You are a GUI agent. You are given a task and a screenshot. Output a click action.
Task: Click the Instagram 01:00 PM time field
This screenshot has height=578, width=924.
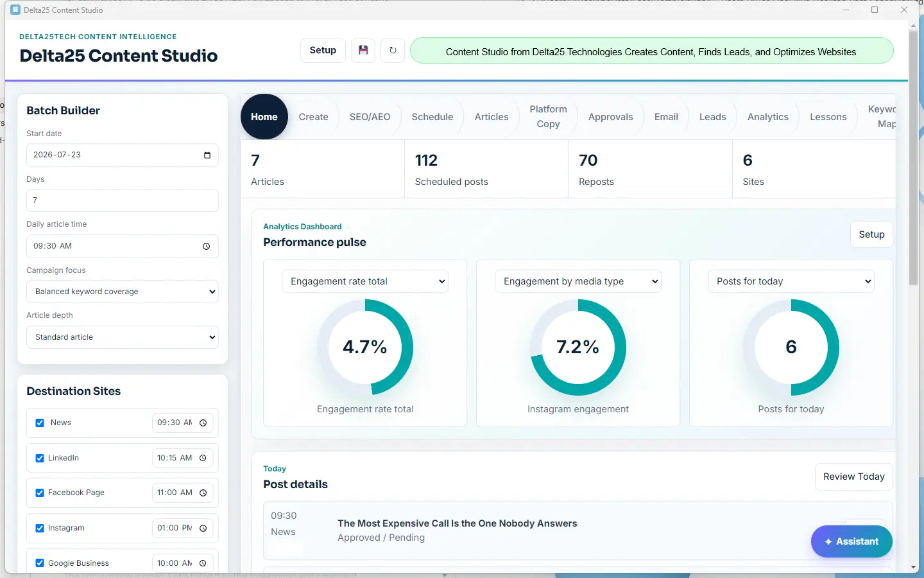[x=182, y=528]
